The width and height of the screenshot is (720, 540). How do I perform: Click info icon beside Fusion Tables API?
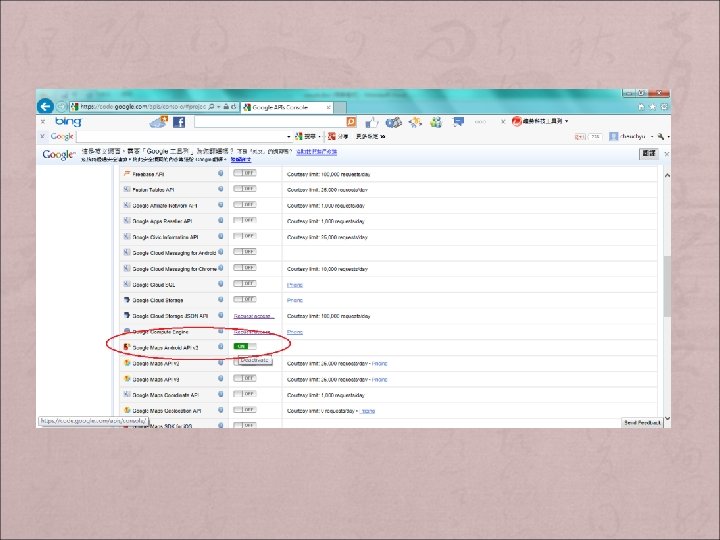[221, 189]
